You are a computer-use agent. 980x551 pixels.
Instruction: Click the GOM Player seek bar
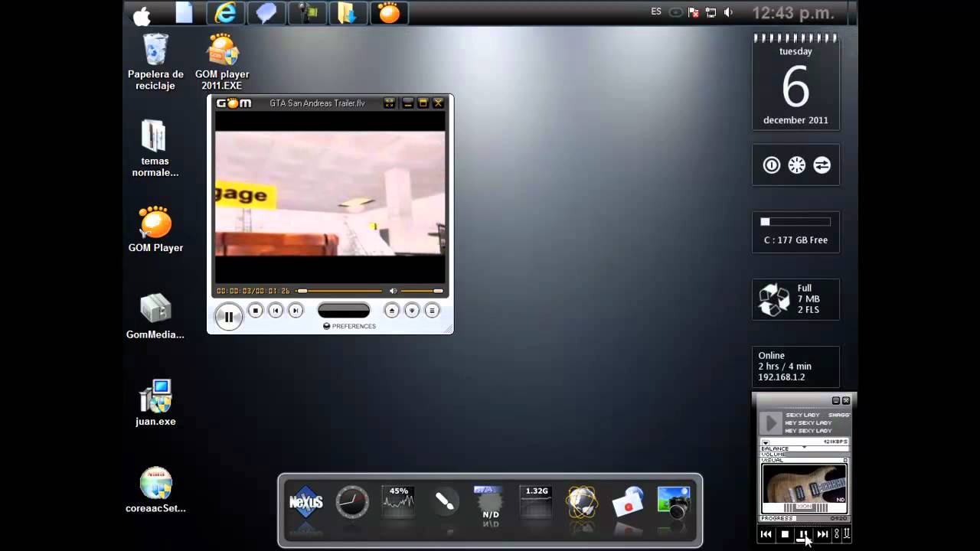pyautogui.click(x=340, y=291)
